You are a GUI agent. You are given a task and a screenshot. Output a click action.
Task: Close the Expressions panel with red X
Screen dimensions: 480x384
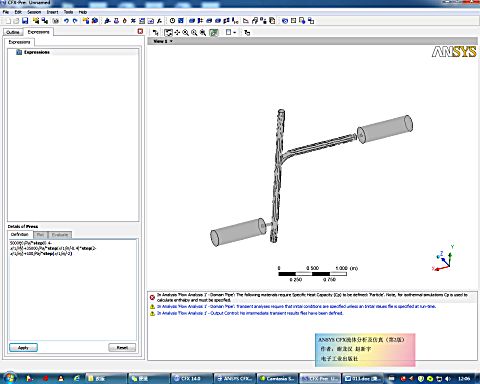coord(140,31)
